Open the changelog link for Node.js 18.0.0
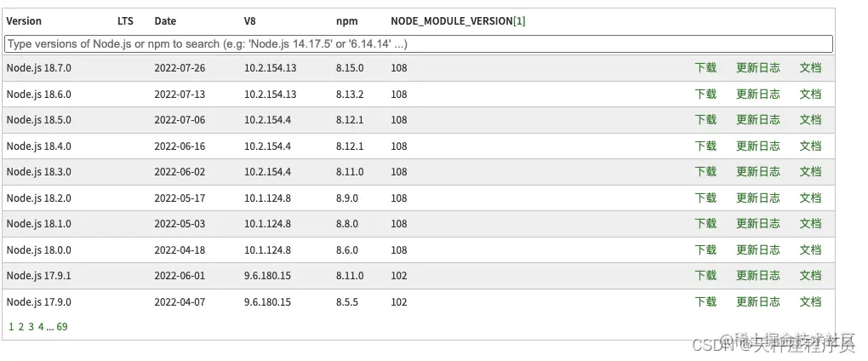The image size is (868, 361). [758, 250]
